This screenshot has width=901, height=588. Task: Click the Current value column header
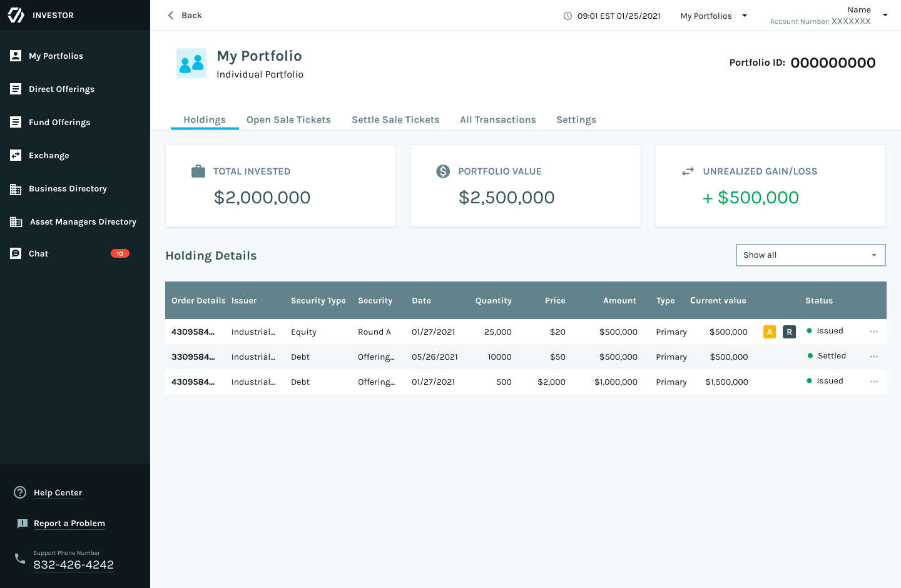coord(718,301)
